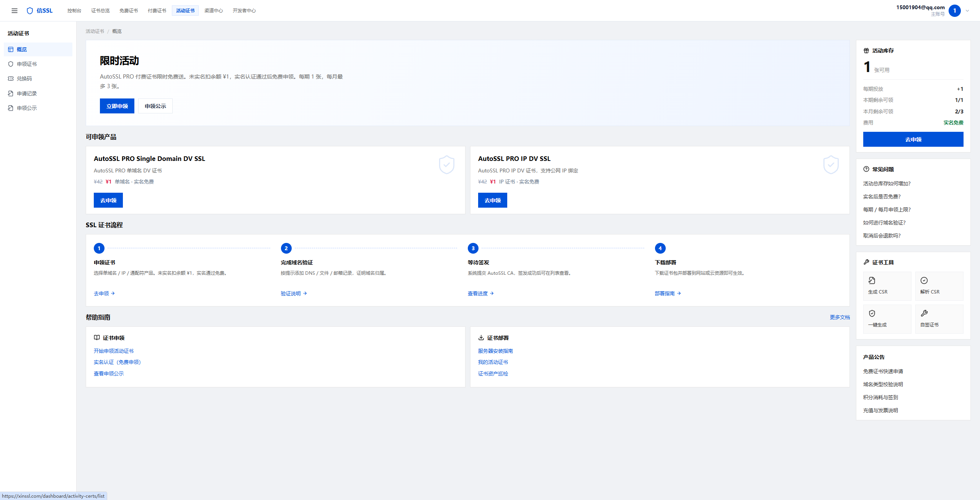Click the download icon beside 证书部署
The height and width of the screenshot is (500, 980).
coord(481,338)
